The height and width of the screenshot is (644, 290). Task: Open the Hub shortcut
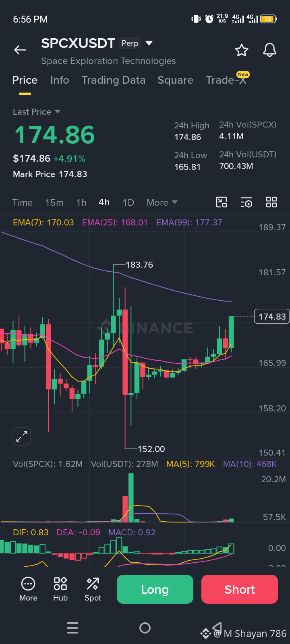60,589
